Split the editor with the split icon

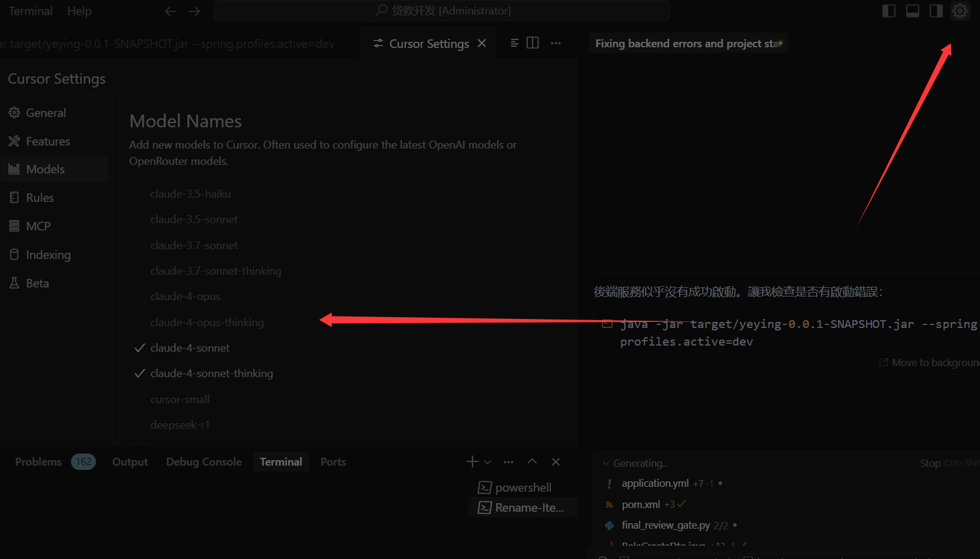(533, 43)
